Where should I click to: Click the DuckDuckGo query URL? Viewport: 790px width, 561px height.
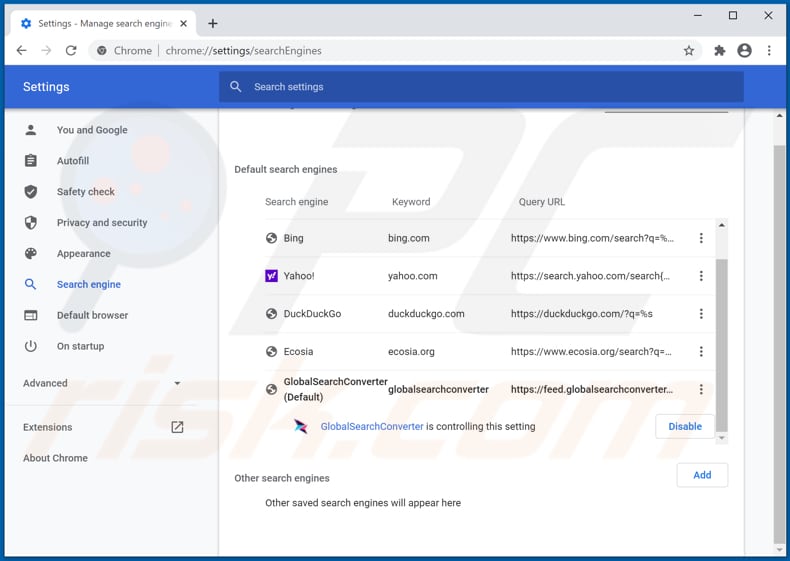(581, 314)
